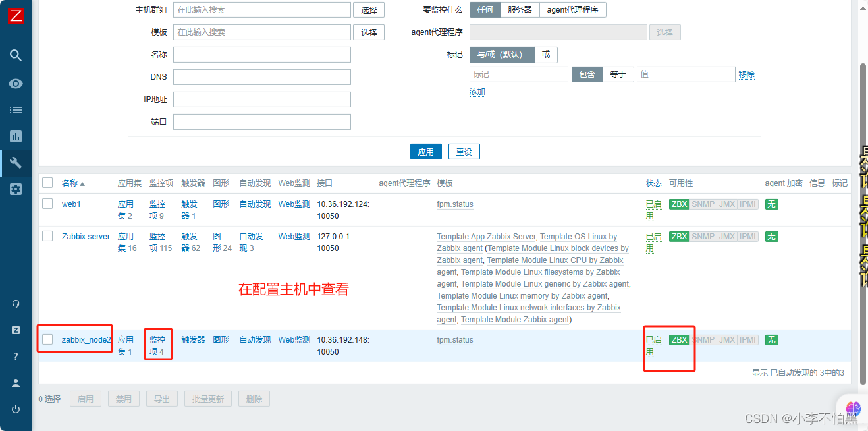Viewport: 868px width, 431px height.
Task: Focus the DNS input field
Action: click(x=262, y=77)
